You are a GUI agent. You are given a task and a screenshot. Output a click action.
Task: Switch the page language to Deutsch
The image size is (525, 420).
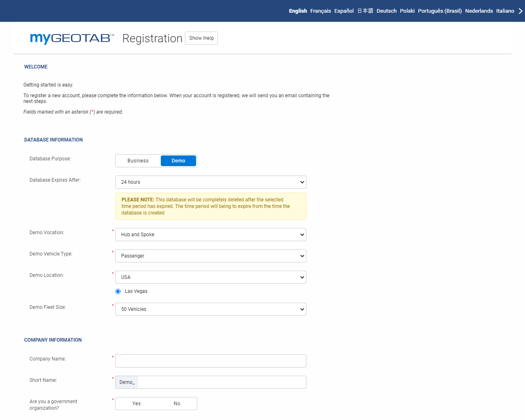coord(386,11)
